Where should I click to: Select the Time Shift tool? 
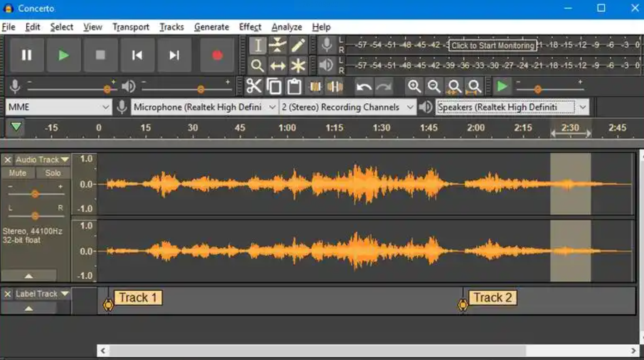point(277,66)
